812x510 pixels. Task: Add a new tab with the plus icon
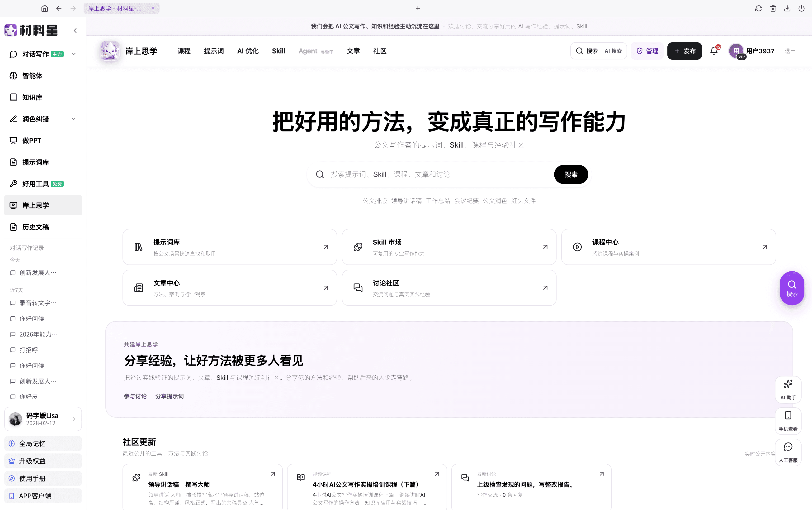tap(418, 8)
